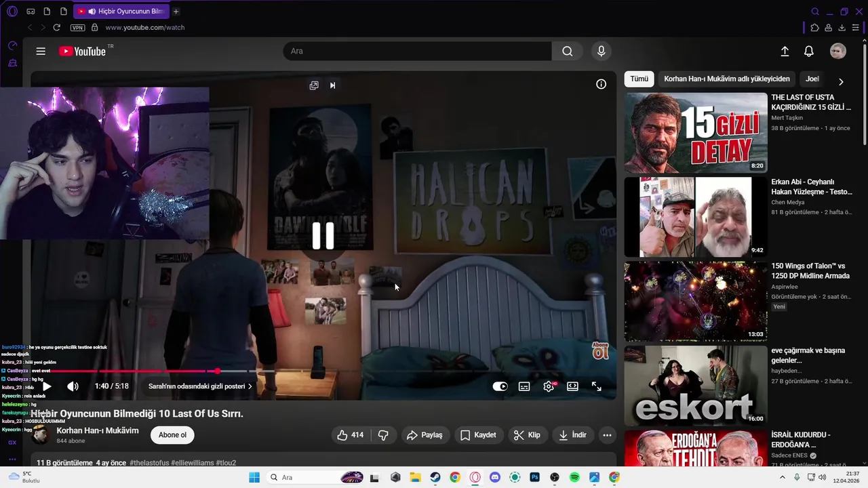Open the Korhan Han-ı Mukâvim channel link

98,430
